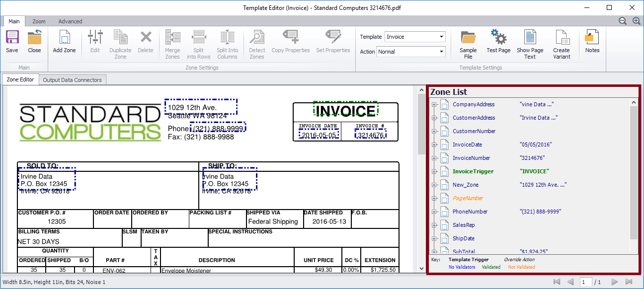Screen dimensions: 644x289
Task: Go to previous page arrow
Action: click(570, 282)
